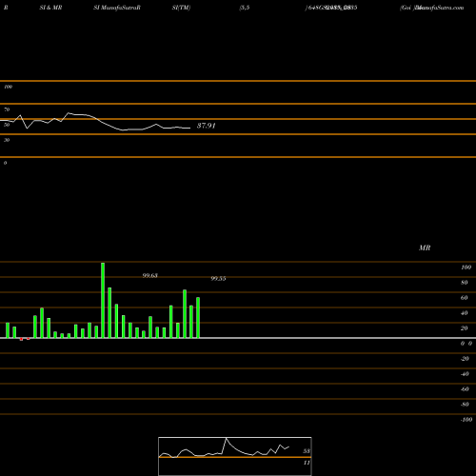Select the 99.55 value label
The height and width of the screenshot is (476, 476).
pyautogui.click(x=218, y=278)
